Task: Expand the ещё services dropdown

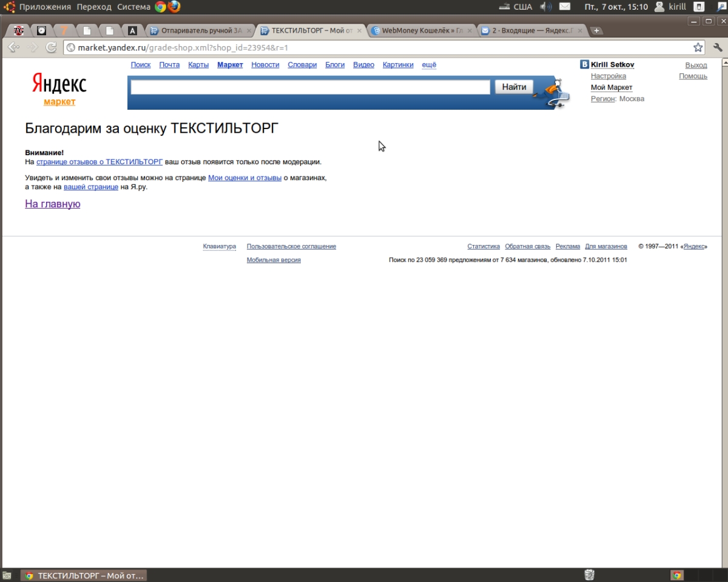Action: point(429,65)
